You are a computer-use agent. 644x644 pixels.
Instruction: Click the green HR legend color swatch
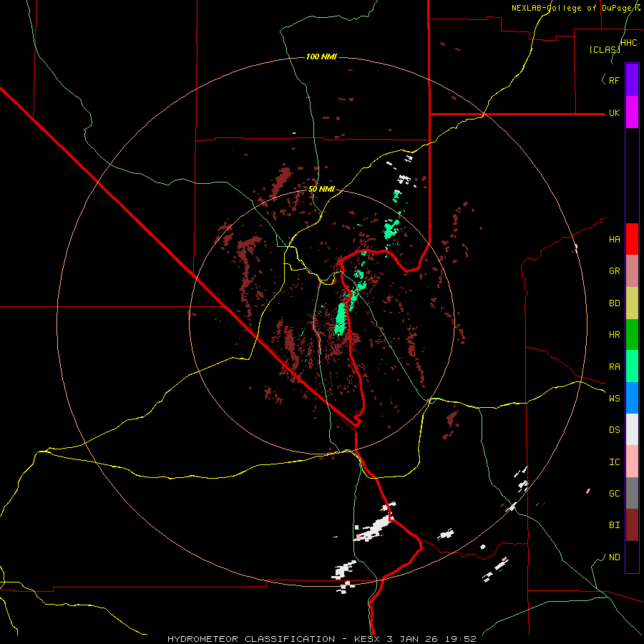tap(632, 334)
